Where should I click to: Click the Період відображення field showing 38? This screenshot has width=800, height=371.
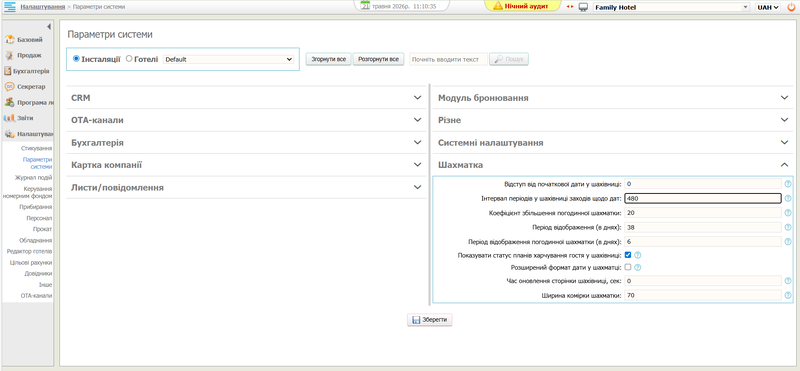703,227
